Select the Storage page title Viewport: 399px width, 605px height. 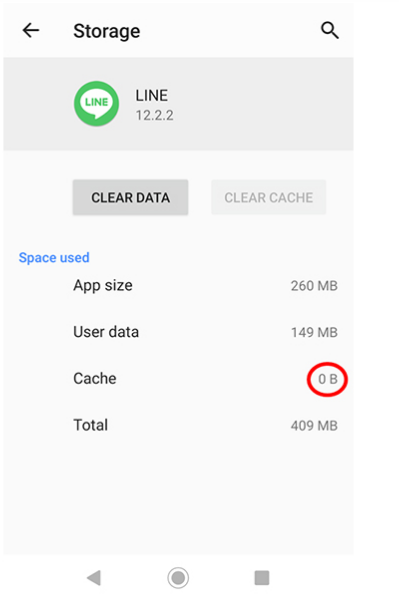coord(107,32)
